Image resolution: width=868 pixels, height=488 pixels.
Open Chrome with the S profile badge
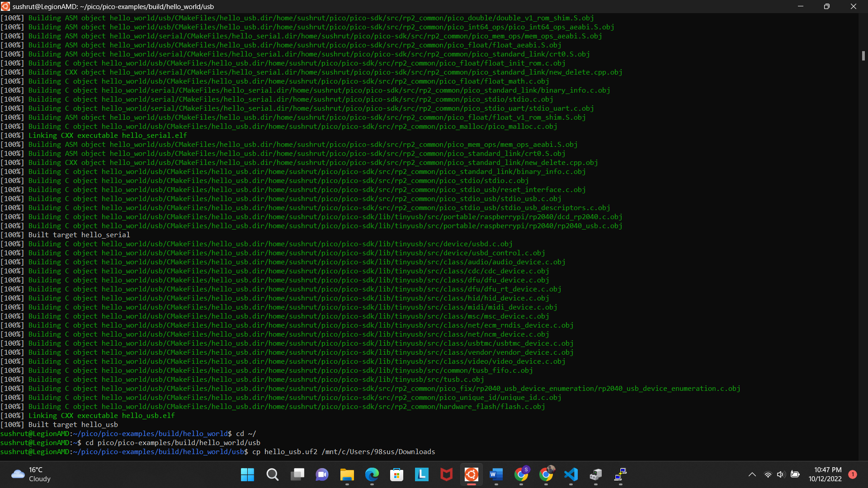coord(521,475)
